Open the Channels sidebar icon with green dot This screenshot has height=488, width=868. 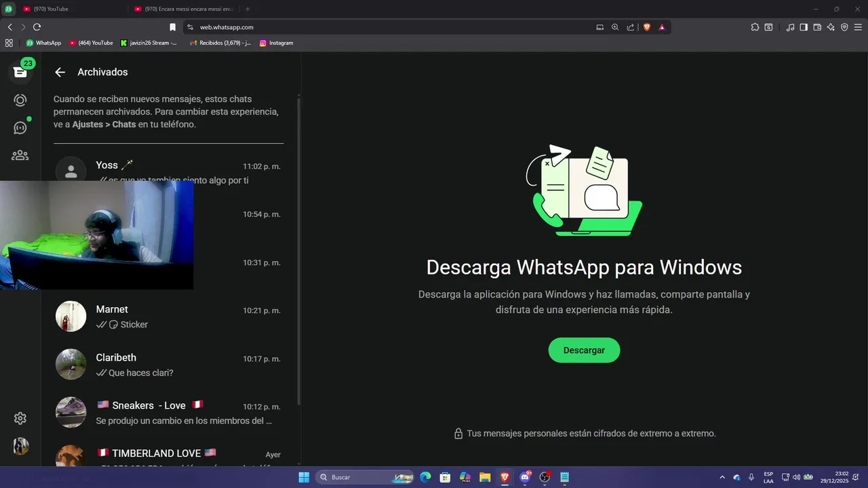(x=20, y=127)
